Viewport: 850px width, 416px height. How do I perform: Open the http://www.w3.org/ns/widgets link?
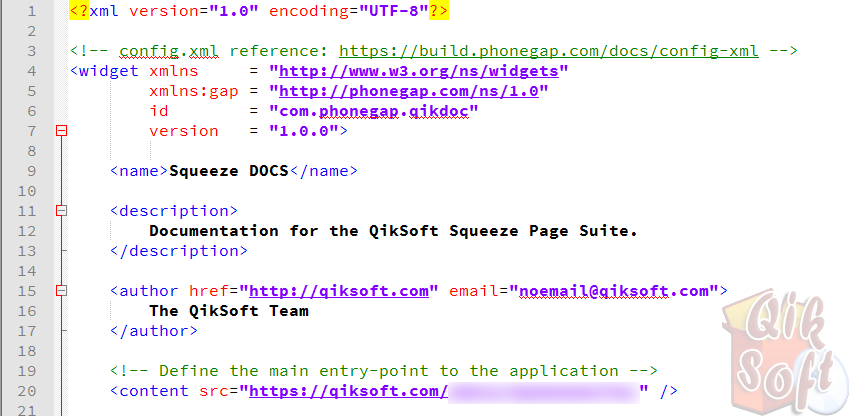418,71
